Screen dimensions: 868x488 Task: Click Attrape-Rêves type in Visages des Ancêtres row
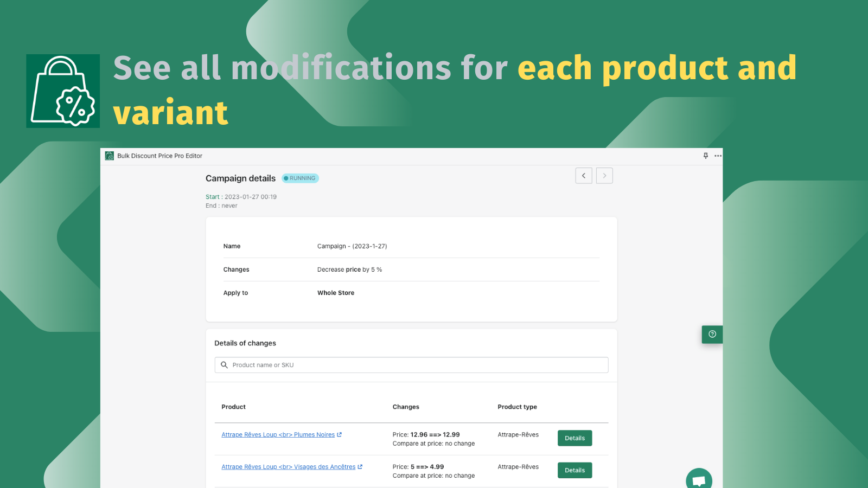click(x=518, y=467)
